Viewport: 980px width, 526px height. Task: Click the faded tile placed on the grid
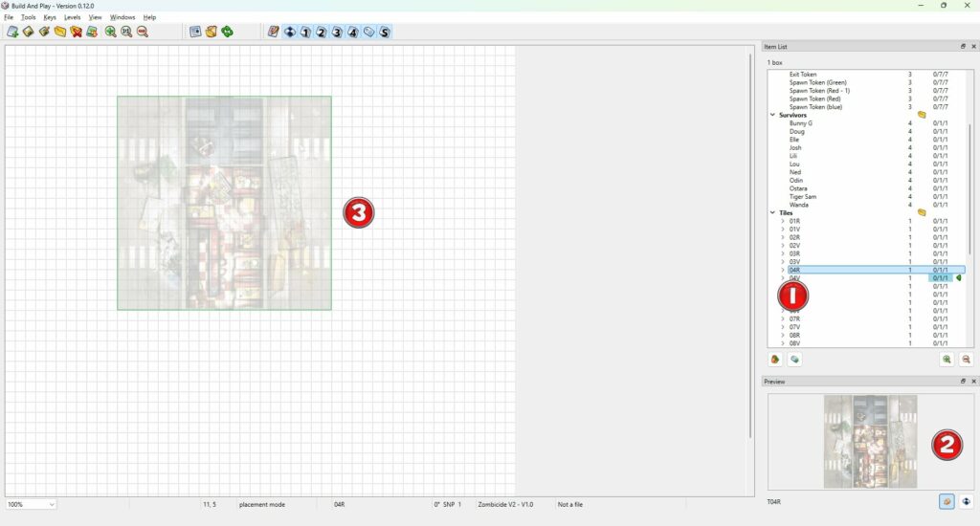click(224, 203)
